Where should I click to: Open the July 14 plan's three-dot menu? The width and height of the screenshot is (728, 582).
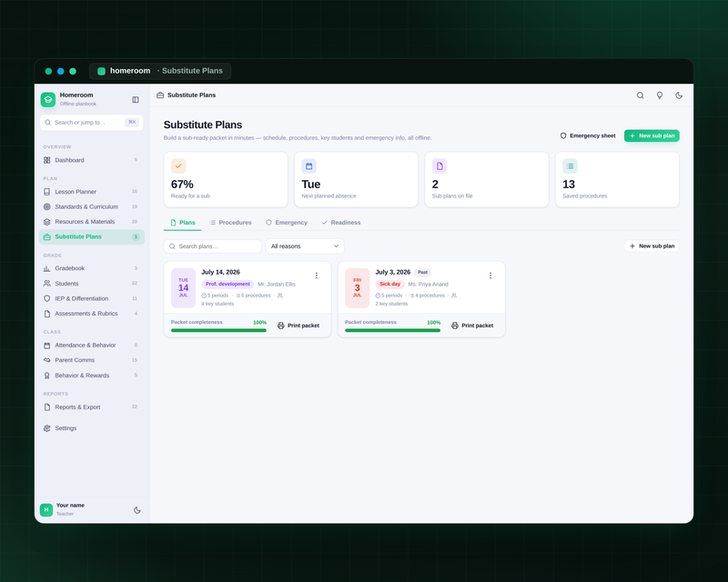[x=317, y=276]
